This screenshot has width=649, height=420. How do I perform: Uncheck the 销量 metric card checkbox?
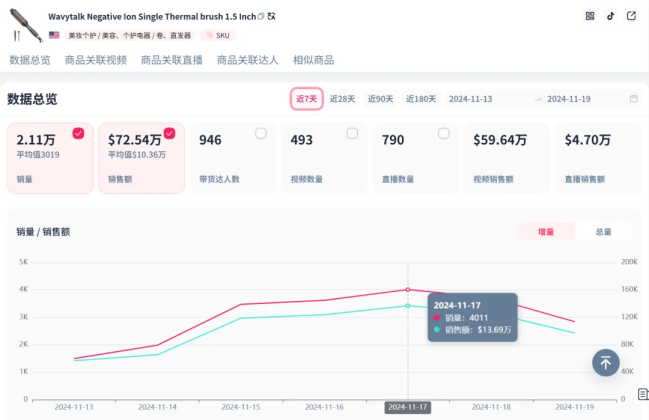click(78, 133)
